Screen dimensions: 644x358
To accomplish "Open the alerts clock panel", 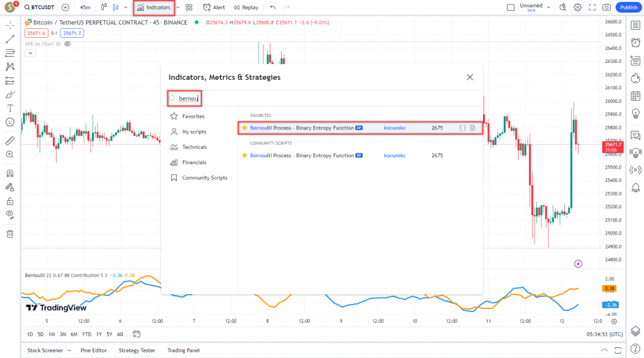I will pyautogui.click(x=635, y=43).
